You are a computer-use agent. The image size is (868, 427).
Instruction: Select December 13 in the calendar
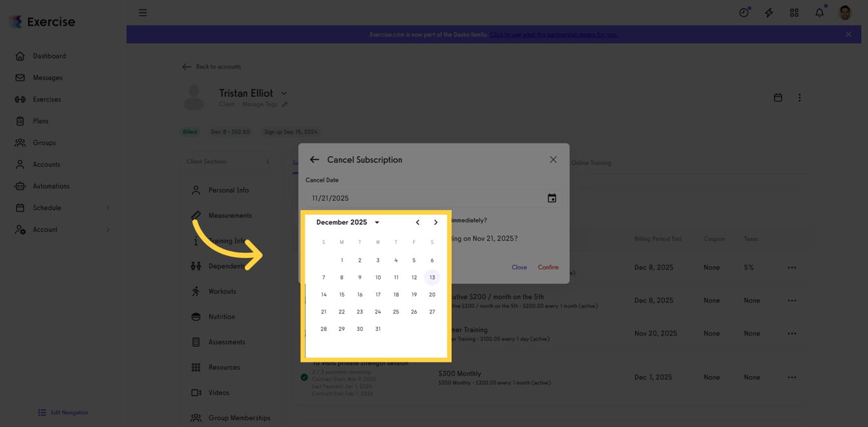click(432, 277)
